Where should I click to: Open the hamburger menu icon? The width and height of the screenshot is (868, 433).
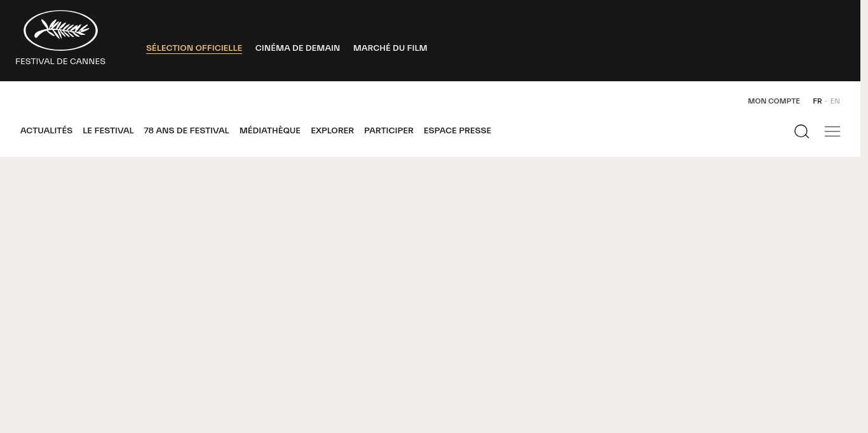[x=832, y=131]
